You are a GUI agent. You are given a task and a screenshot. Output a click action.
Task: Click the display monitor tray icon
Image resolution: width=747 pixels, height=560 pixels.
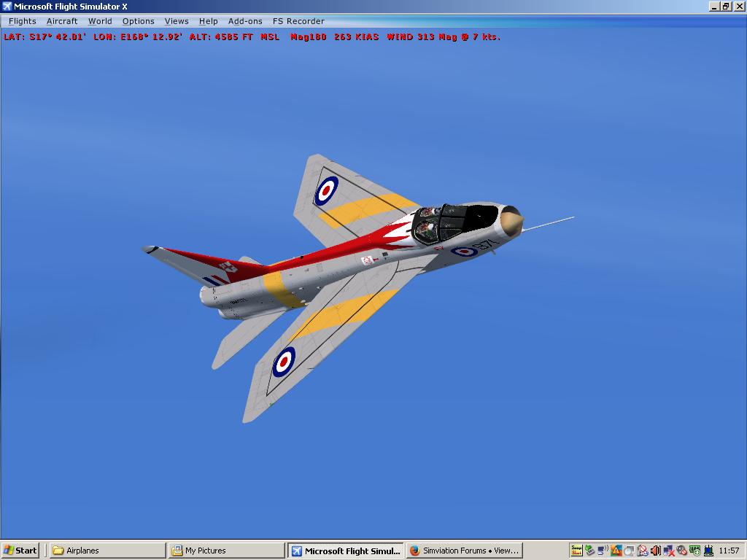coord(630,551)
